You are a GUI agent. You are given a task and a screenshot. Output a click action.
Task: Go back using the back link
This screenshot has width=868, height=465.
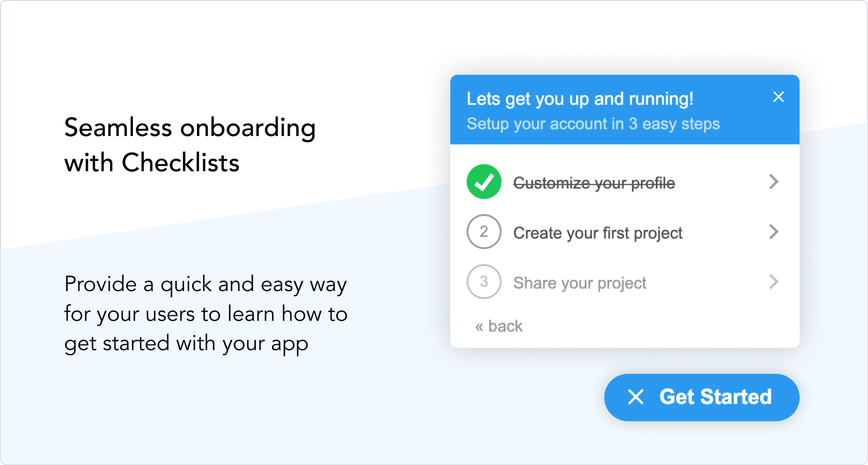pyautogui.click(x=505, y=326)
